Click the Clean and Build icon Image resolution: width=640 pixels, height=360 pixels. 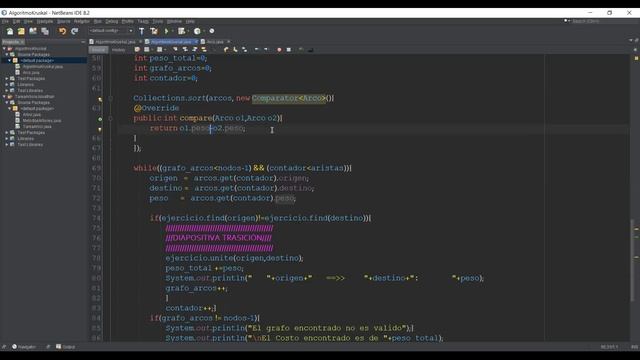coord(154,31)
